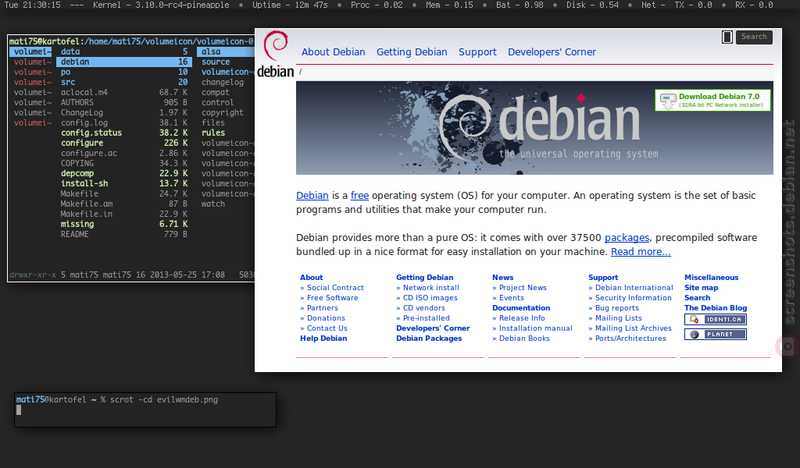
Task: Open The Debian Blog link
Action: (715, 308)
